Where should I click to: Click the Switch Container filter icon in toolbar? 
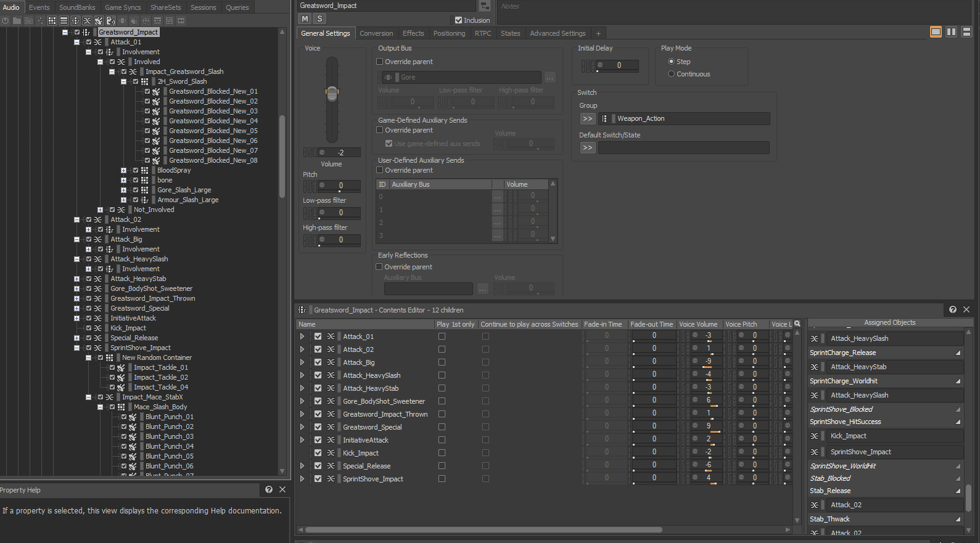coord(75,20)
